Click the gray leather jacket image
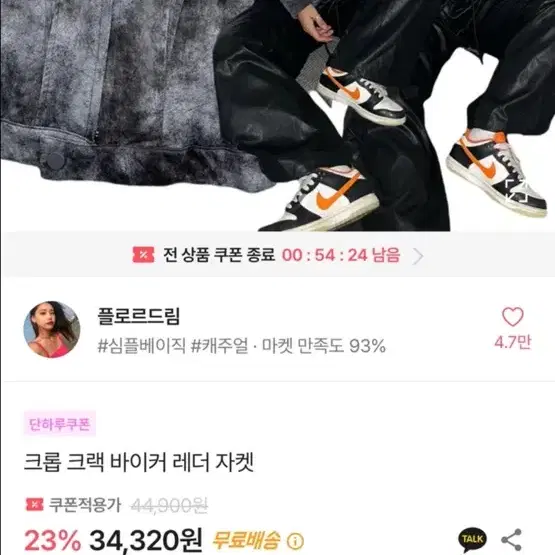The width and height of the screenshot is (555, 555). 117,94
